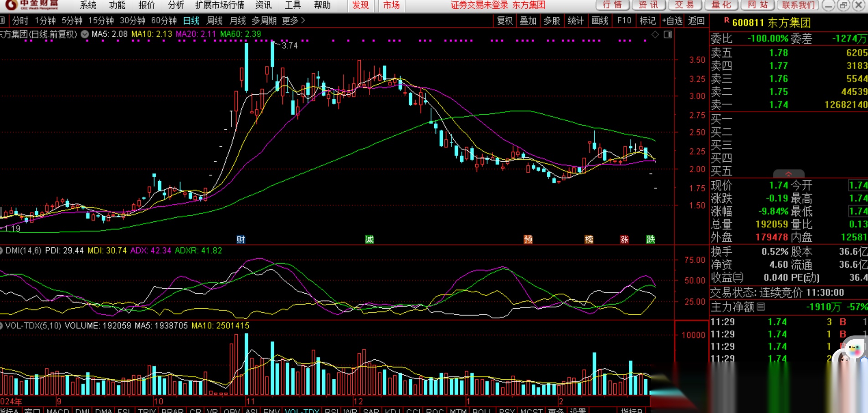
Task: Click the 榜 ranking marker
Action: pyautogui.click(x=589, y=240)
